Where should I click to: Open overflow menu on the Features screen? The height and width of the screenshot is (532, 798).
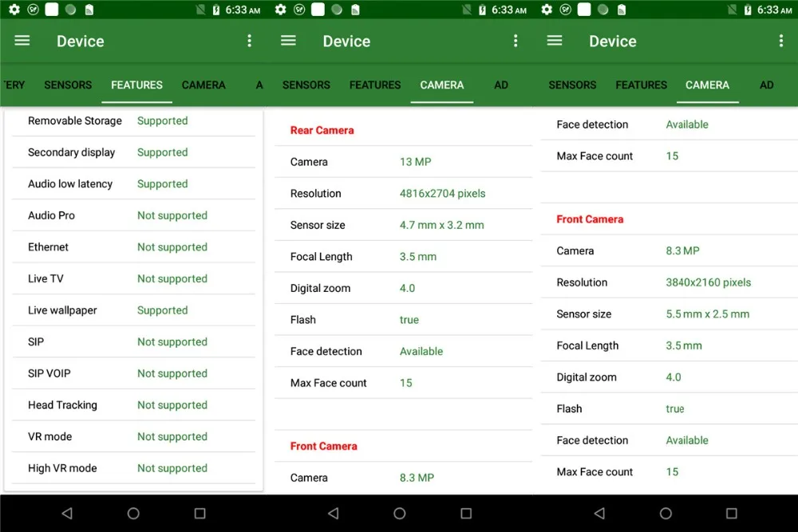[x=249, y=41]
